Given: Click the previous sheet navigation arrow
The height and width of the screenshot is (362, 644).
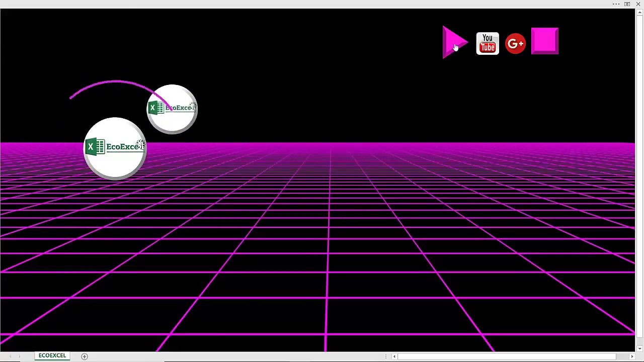Looking at the screenshot, I should tap(10, 356).
